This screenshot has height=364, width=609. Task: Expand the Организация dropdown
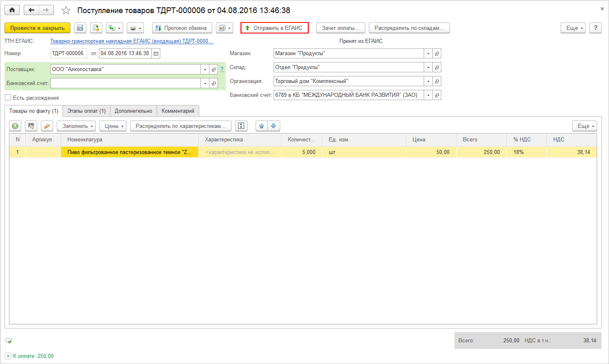[428, 81]
